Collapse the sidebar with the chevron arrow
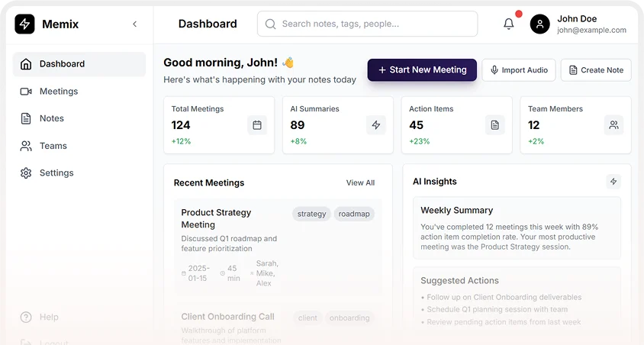This screenshot has height=345, width=644. (135, 24)
